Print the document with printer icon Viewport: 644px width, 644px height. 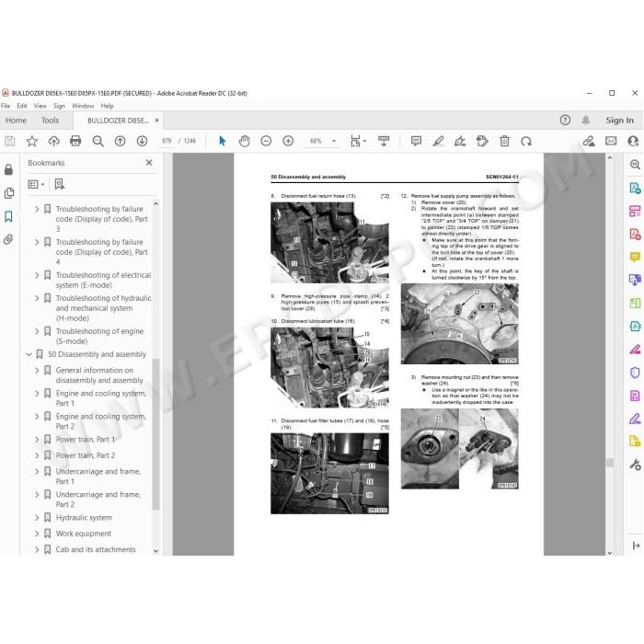click(75, 142)
